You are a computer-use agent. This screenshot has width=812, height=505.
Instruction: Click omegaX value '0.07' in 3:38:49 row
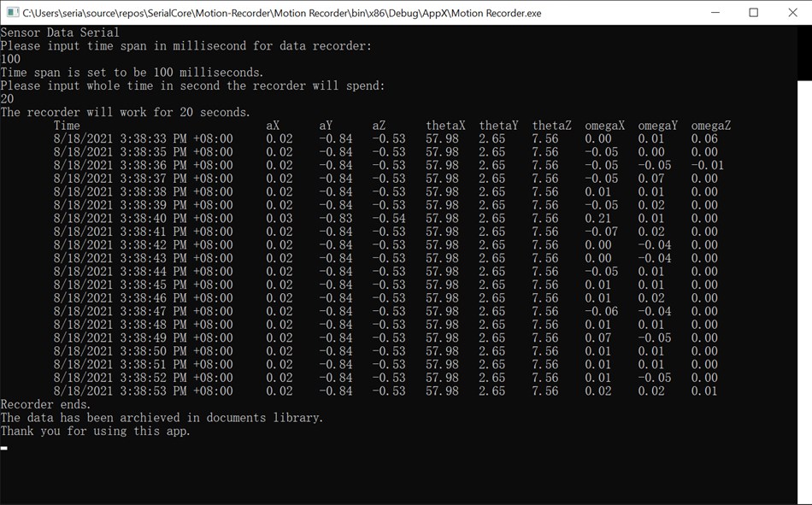click(598, 338)
